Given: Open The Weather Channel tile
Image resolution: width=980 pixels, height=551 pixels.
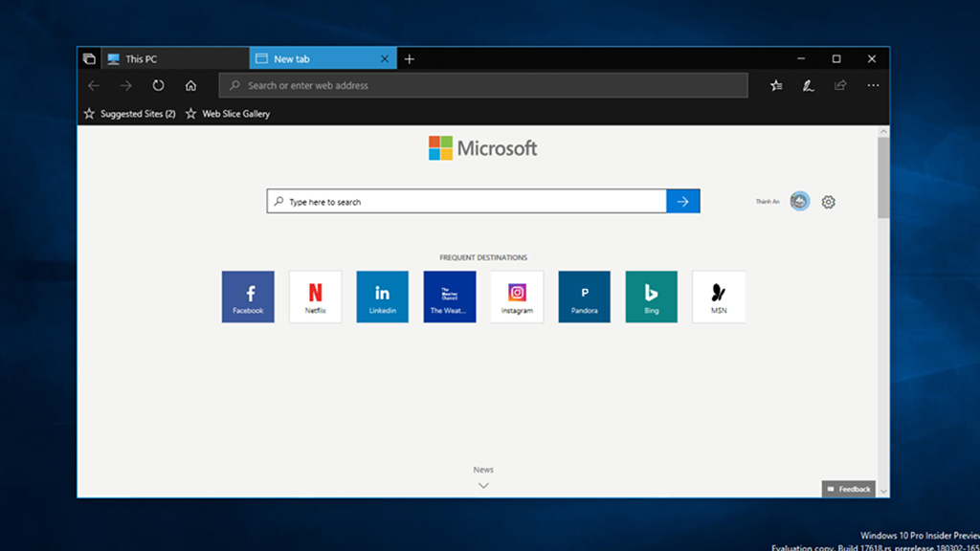Looking at the screenshot, I should pyautogui.click(x=450, y=297).
